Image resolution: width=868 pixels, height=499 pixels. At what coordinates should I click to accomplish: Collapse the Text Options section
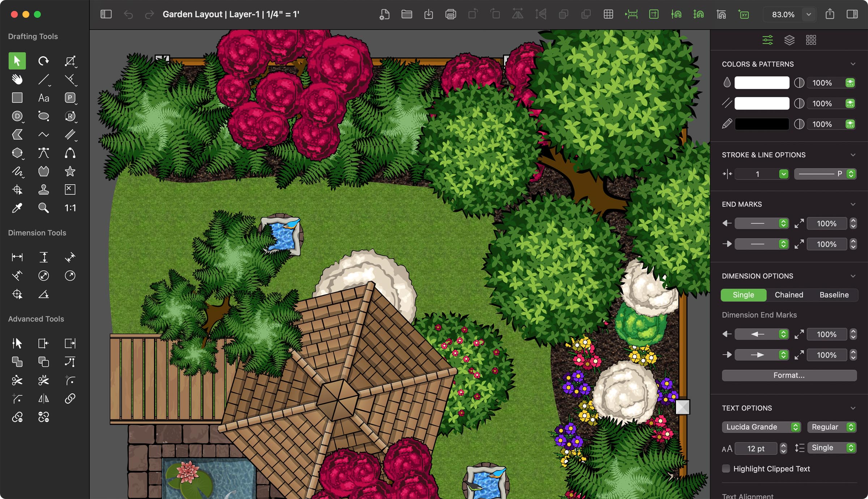pyautogui.click(x=853, y=408)
